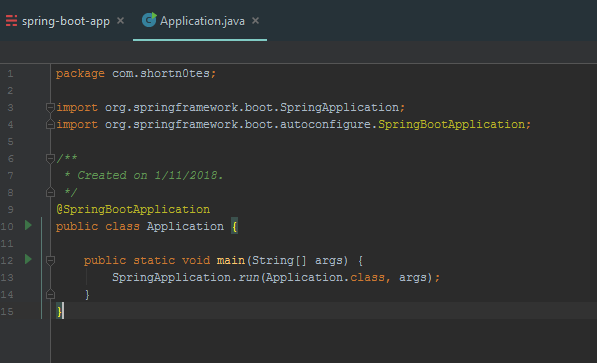
Task: Click line number 1 in the gutter
Action: click(10, 73)
